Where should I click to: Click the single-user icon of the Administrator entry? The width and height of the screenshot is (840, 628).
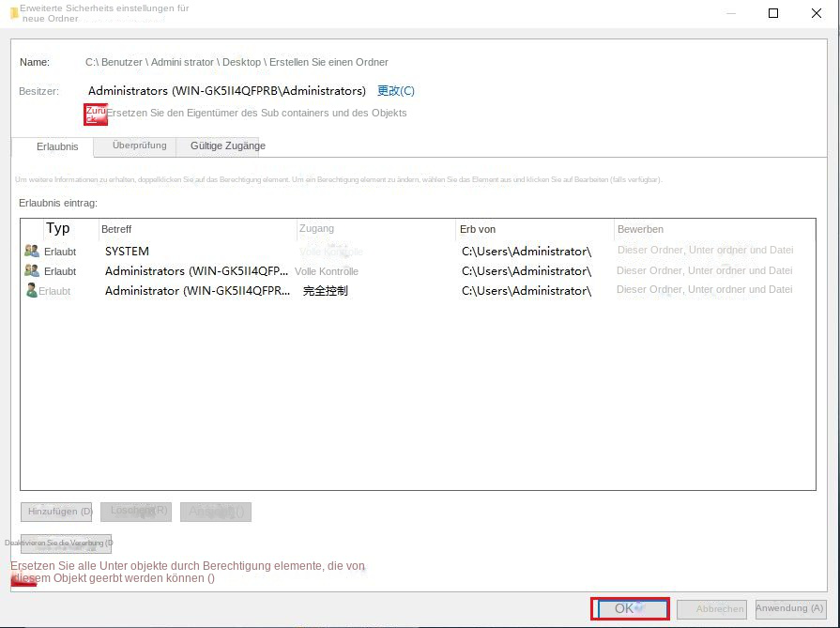click(32, 291)
